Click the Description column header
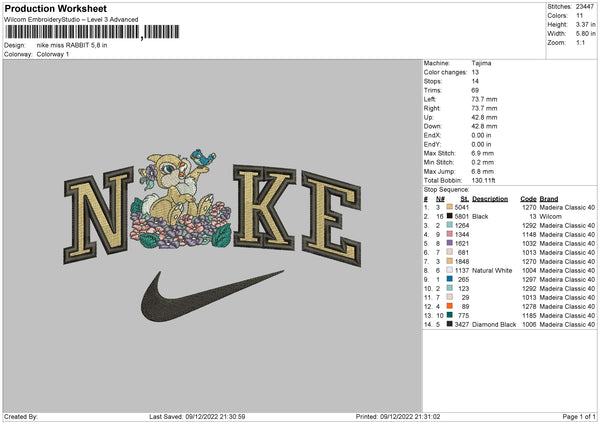Screen dimensions: 600x424 (490, 199)
